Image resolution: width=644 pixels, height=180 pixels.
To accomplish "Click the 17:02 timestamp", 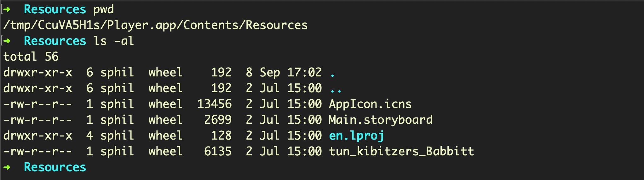I will pyautogui.click(x=304, y=73).
